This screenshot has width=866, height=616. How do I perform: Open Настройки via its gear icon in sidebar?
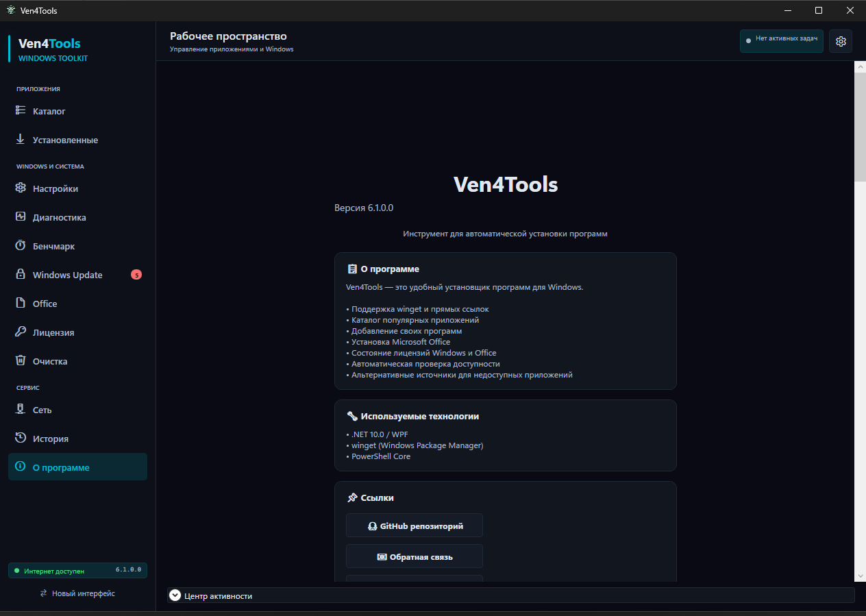point(21,188)
